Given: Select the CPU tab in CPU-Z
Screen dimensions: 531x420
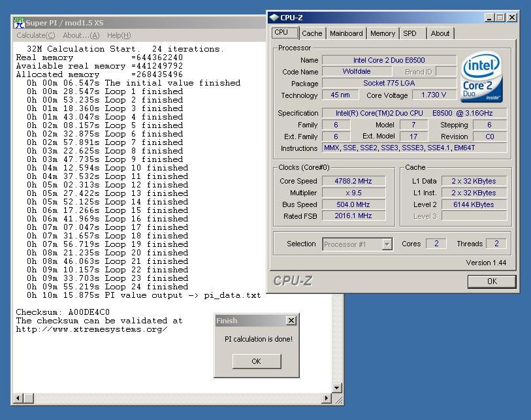Looking at the screenshot, I should (285, 33).
